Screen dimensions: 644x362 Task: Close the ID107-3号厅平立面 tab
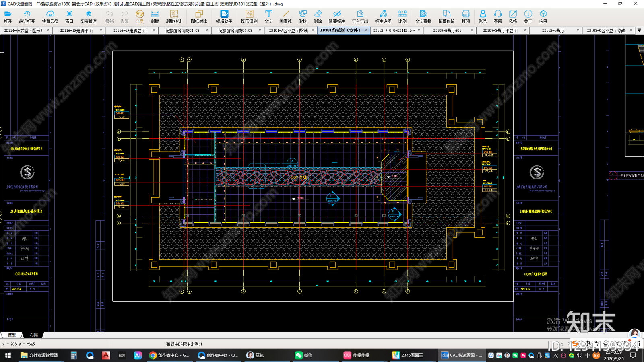tap(525, 30)
